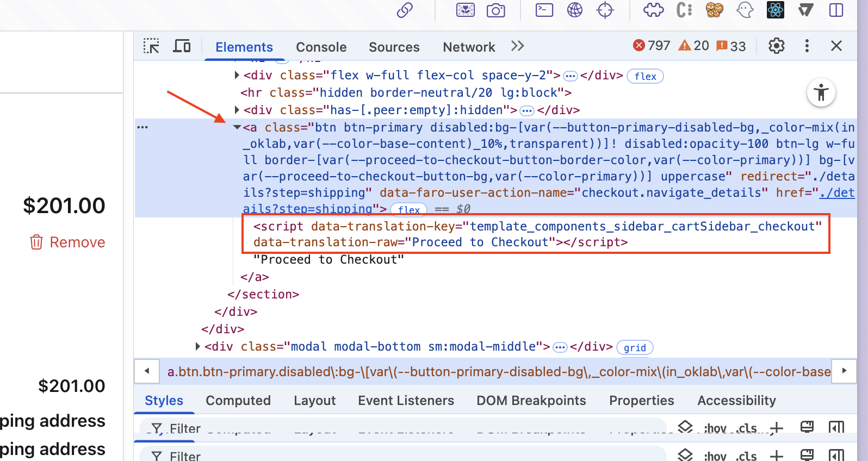Screen dimensions: 868x461
Task: Open the Network tab
Action: click(469, 47)
